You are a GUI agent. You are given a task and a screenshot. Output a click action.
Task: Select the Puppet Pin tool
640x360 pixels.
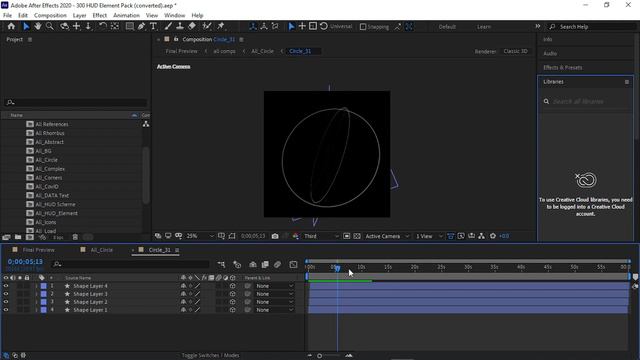click(x=221, y=26)
